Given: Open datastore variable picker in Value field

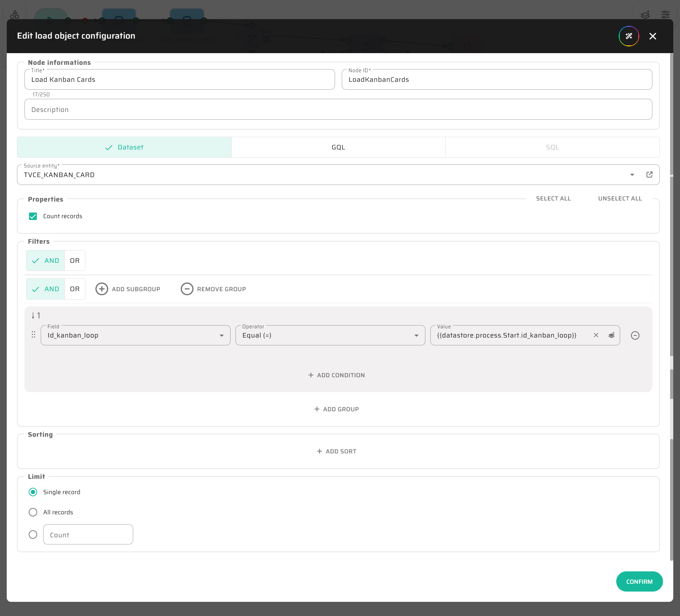Looking at the screenshot, I should tap(612, 335).
